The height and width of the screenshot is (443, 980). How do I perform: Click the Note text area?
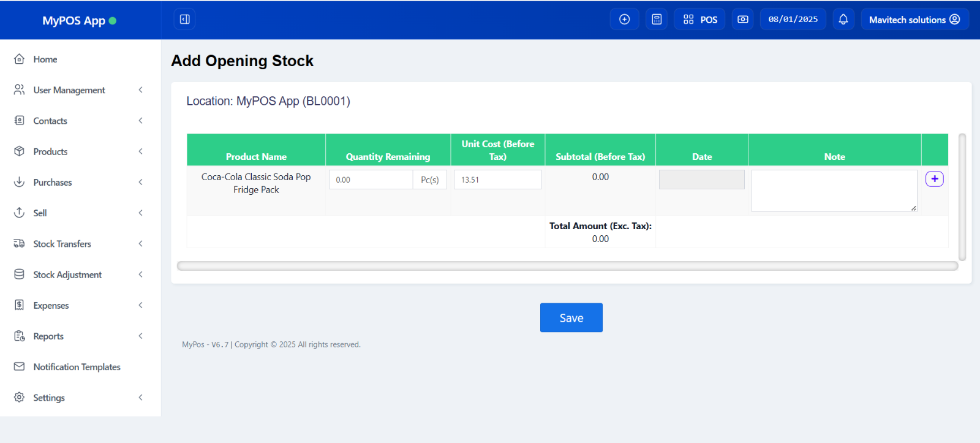tap(834, 191)
